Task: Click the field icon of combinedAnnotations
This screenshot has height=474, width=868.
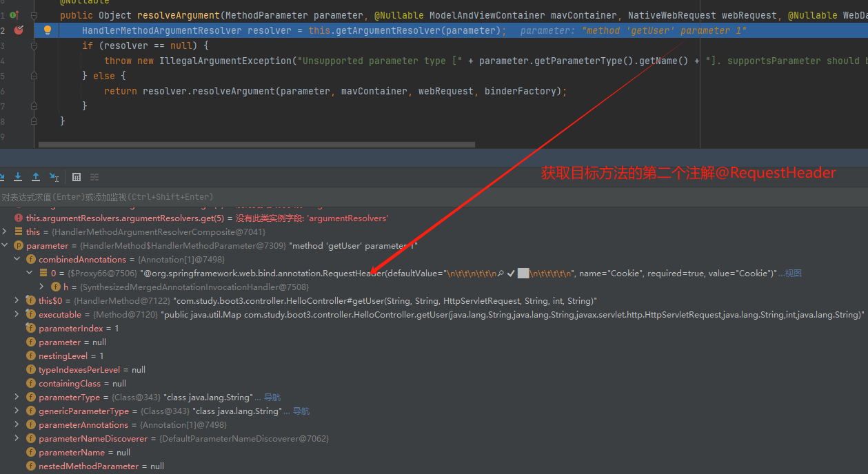Action: (x=31, y=259)
